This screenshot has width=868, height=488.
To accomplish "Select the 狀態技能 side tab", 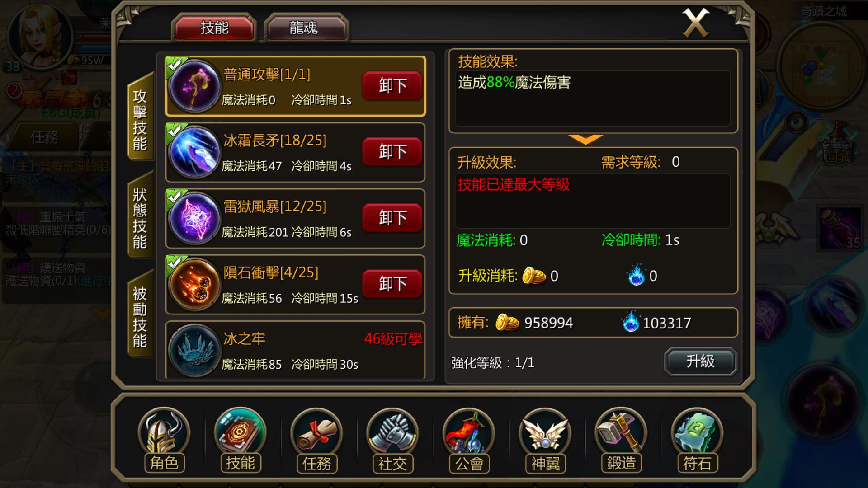I will point(140,218).
